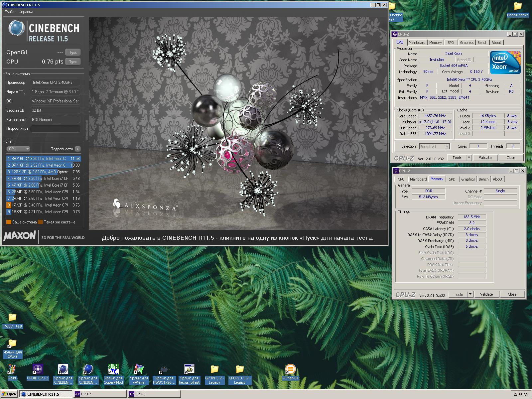This screenshot has height=399, width=532.
Task: Switch to Memory tab in upper CPU-Z
Action: click(436, 43)
